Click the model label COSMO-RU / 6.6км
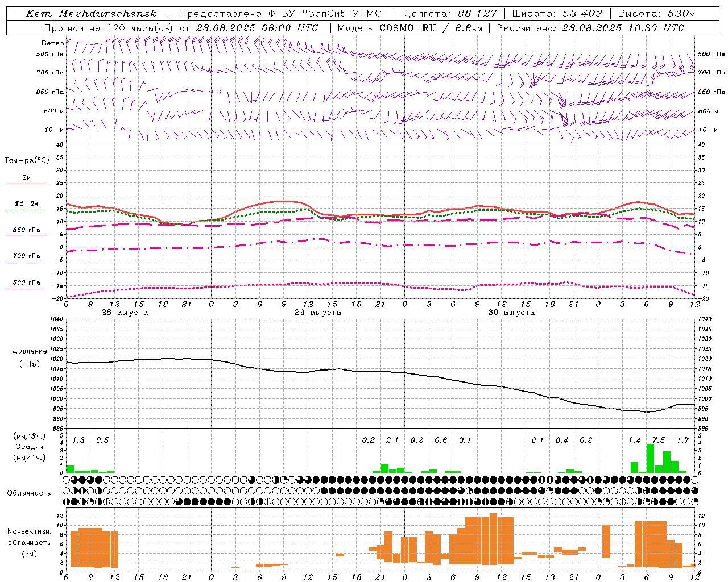The image size is (728, 582). (x=431, y=28)
